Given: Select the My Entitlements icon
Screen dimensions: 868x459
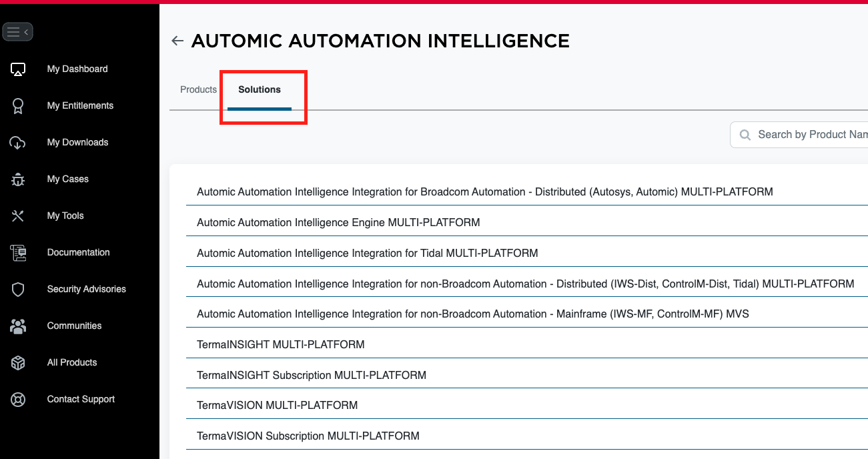Looking at the screenshot, I should [x=17, y=105].
